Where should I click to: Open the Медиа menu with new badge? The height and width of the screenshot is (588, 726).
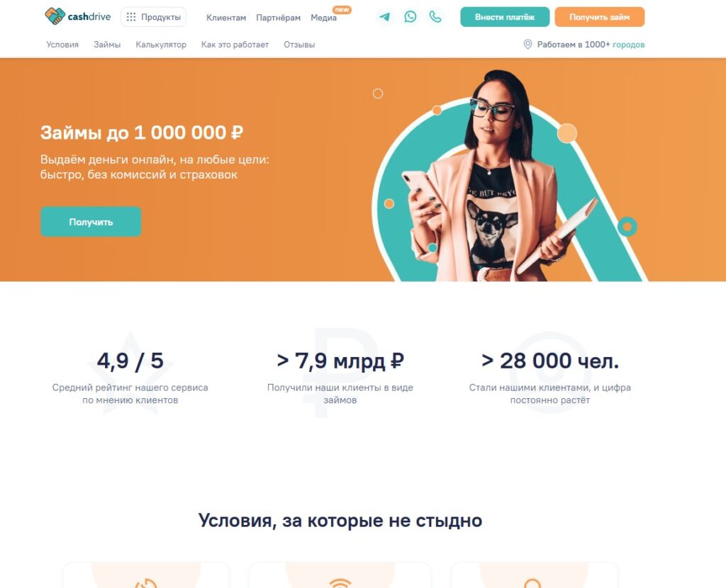coord(323,18)
